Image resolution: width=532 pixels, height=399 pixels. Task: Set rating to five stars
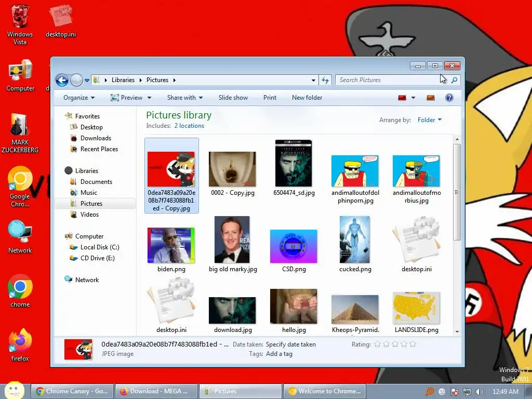coord(413,344)
